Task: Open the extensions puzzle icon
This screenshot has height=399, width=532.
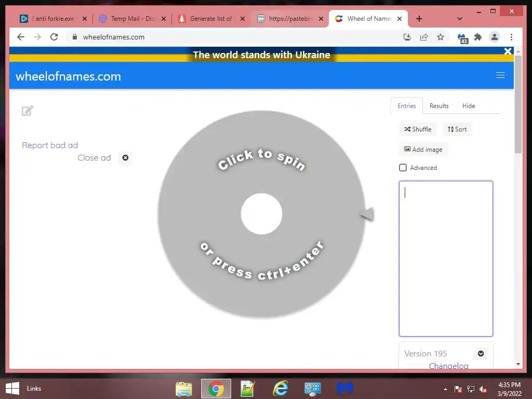Action: point(478,37)
